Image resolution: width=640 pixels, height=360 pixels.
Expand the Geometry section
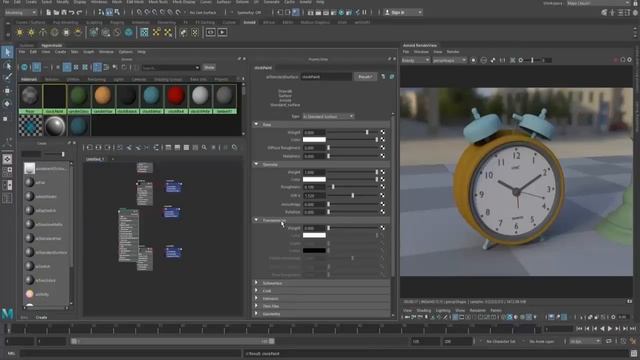[x=256, y=314]
